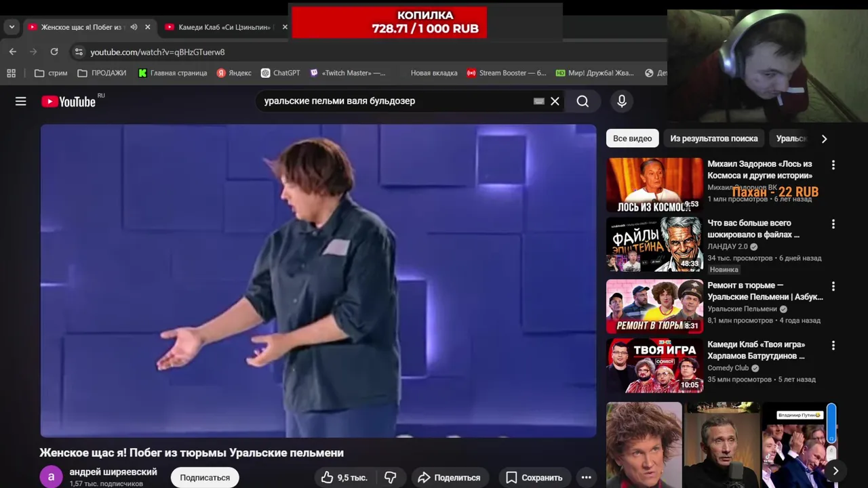
Task: Like the video (9,5 тыс.)
Action: point(344,477)
